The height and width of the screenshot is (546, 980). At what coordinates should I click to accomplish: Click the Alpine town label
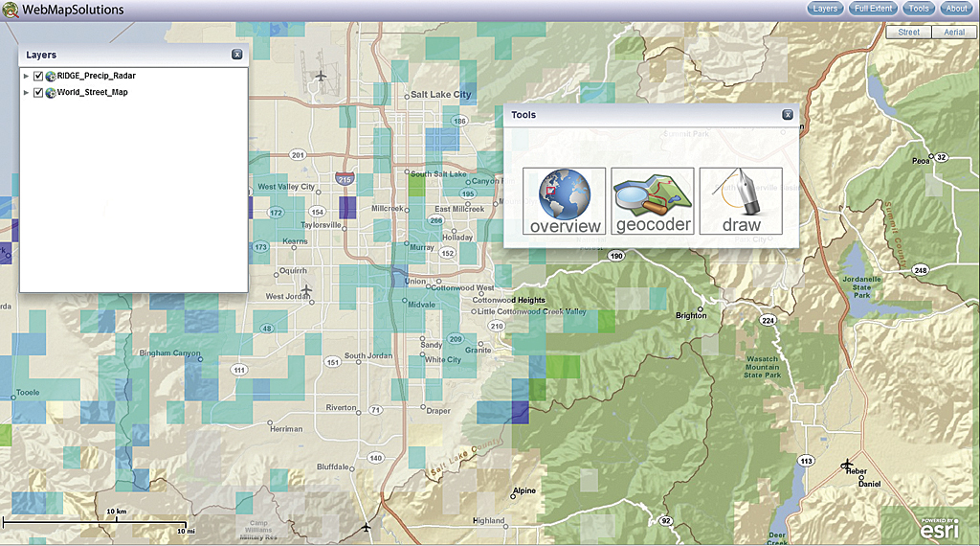tap(524, 491)
